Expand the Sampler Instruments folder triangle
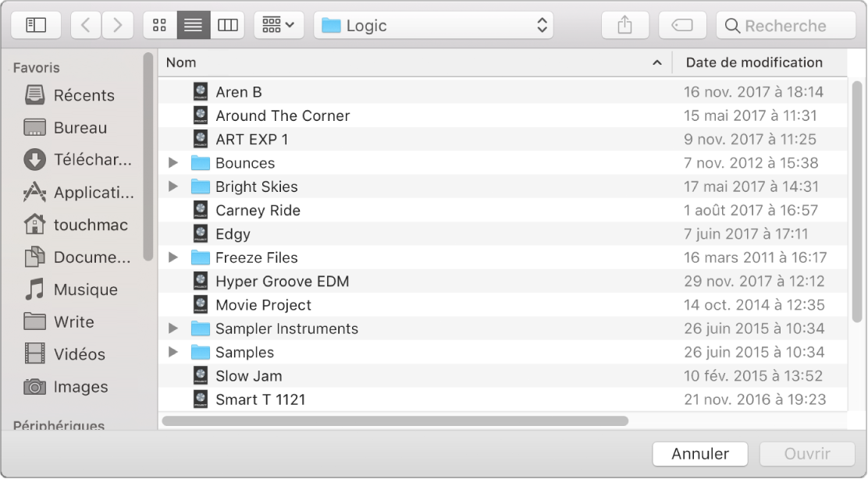This screenshot has width=868, height=479. [x=173, y=328]
